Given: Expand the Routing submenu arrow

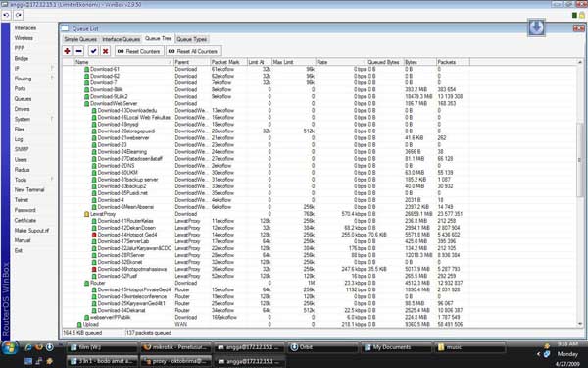Looking at the screenshot, I should 52,79.
